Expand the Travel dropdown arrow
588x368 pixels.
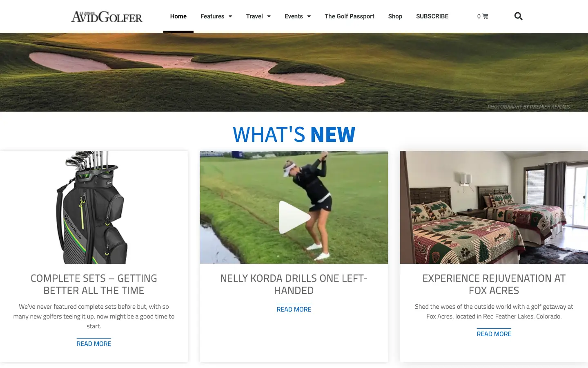tap(269, 16)
